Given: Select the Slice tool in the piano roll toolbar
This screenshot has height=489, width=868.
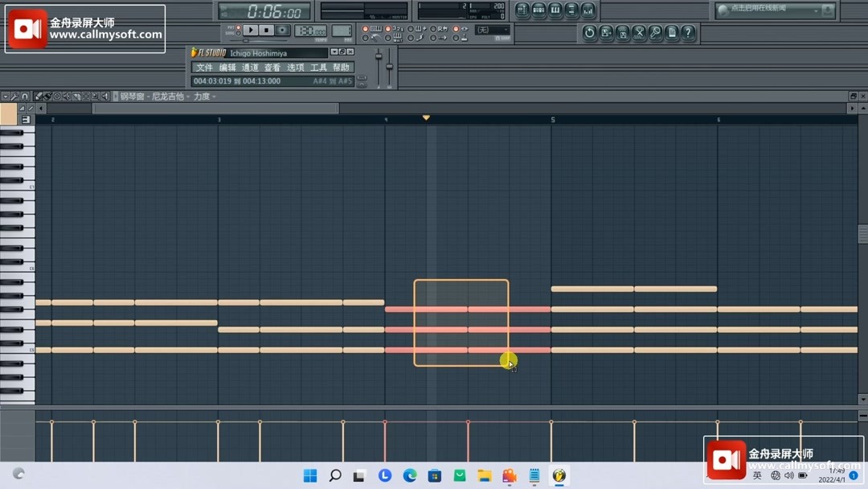Looking at the screenshot, I should [76, 96].
